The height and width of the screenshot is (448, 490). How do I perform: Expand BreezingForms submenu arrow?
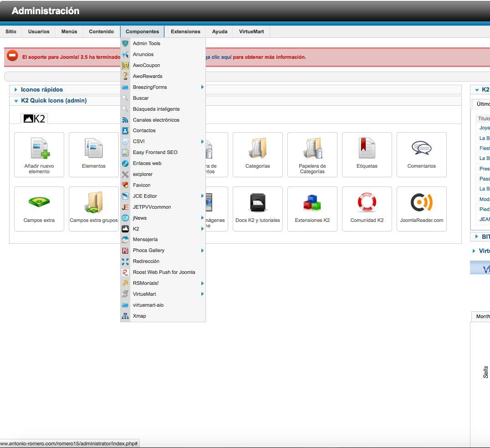203,87
